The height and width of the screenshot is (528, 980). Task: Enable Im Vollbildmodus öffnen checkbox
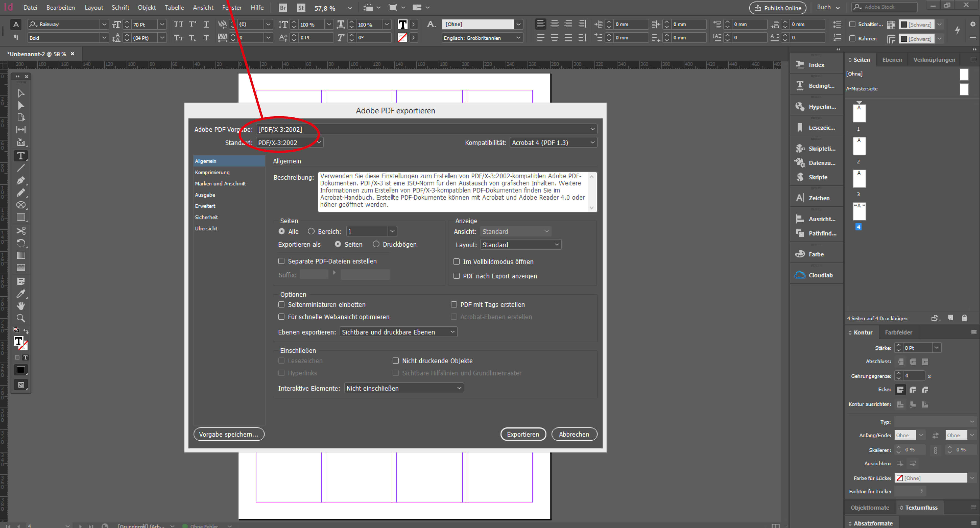coord(456,262)
